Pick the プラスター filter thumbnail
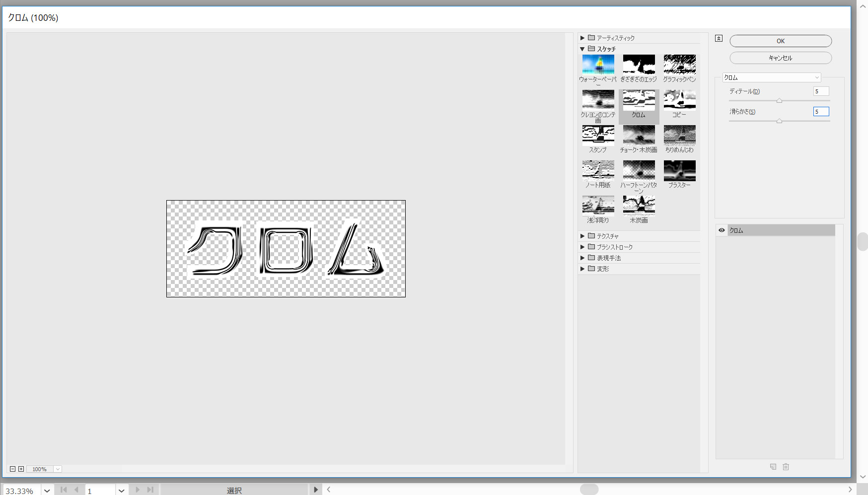Screen dimensions: 868x495 click(x=679, y=170)
